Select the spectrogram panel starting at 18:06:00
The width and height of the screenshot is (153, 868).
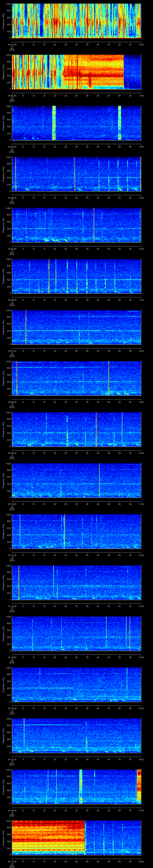[x=76, y=276]
